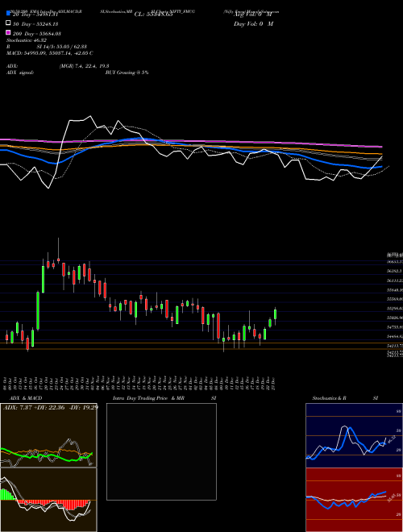403x532 pixels.
Task: Open the MACD histogram chart thumbnail
Action: 48,500
